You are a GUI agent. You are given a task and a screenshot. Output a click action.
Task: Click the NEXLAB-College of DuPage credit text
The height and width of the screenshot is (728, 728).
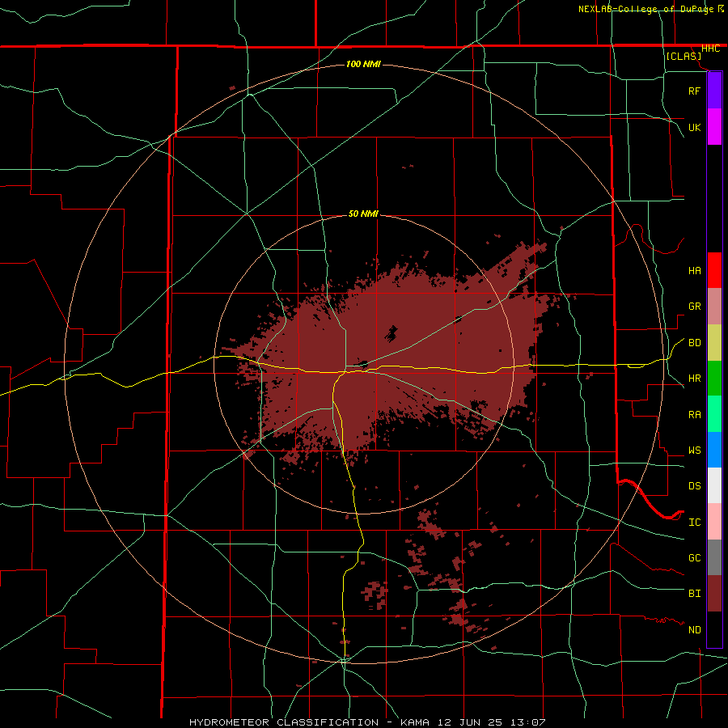tap(645, 9)
